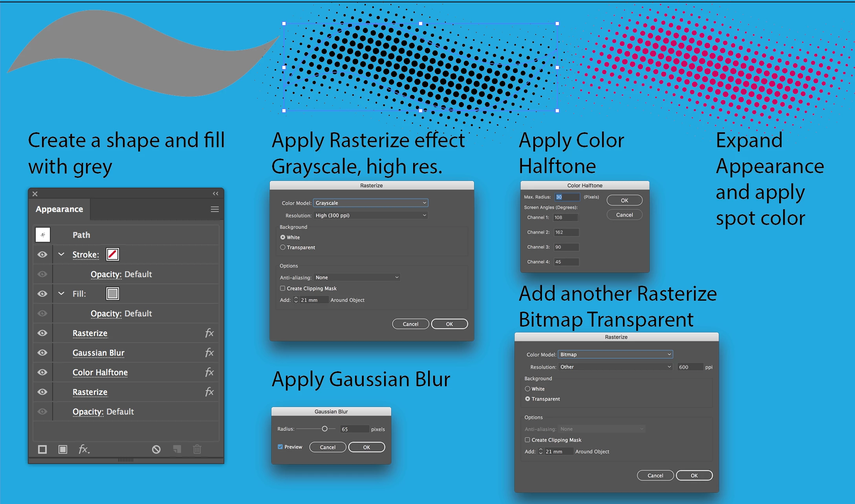Open the Add New Effect fx menu
This screenshot has height=504, width=855.
point(84,449)
